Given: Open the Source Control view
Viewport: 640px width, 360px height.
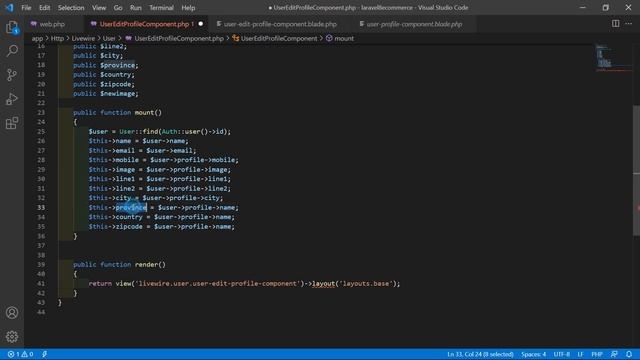Looking at the screenshot, I should (12, 75).
